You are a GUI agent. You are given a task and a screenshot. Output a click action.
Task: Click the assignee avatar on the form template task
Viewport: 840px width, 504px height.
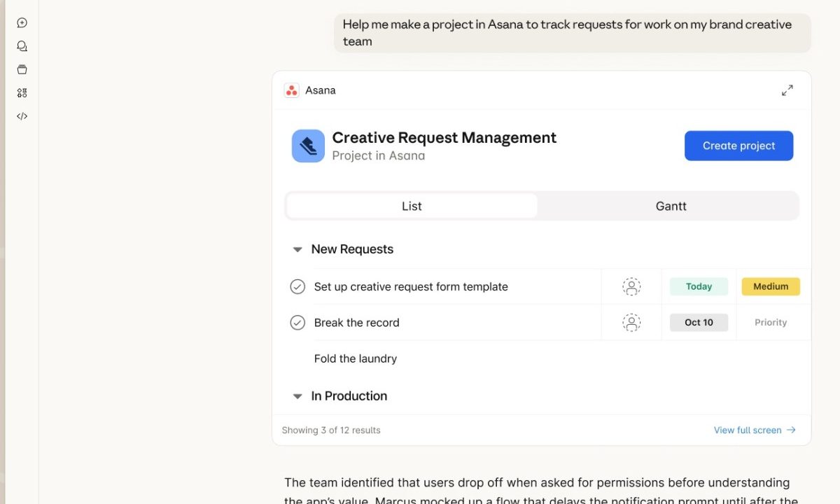[x=631, y=286]
